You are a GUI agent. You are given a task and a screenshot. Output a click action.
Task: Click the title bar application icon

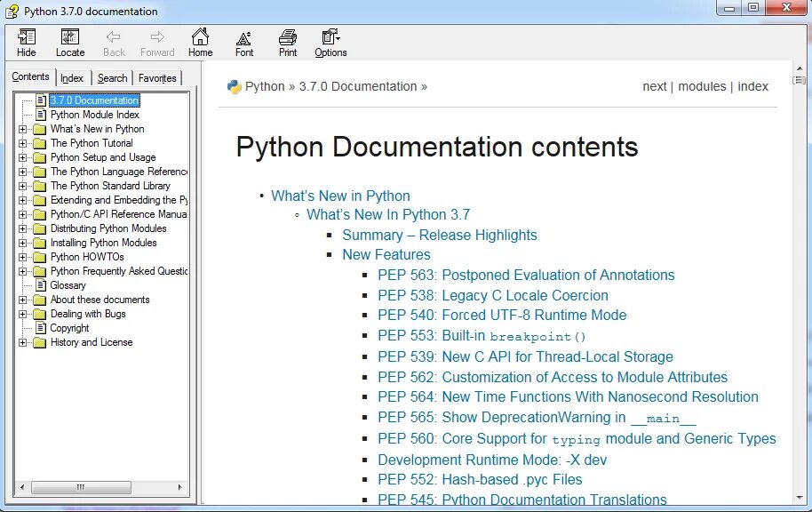[12, 11]
